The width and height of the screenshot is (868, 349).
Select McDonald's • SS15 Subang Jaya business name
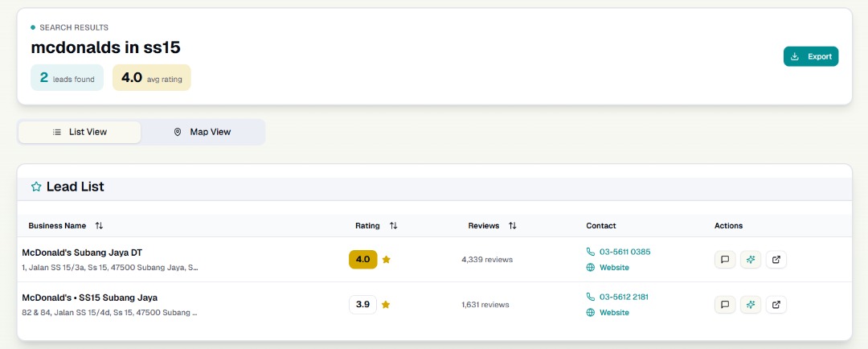[90, 298]
